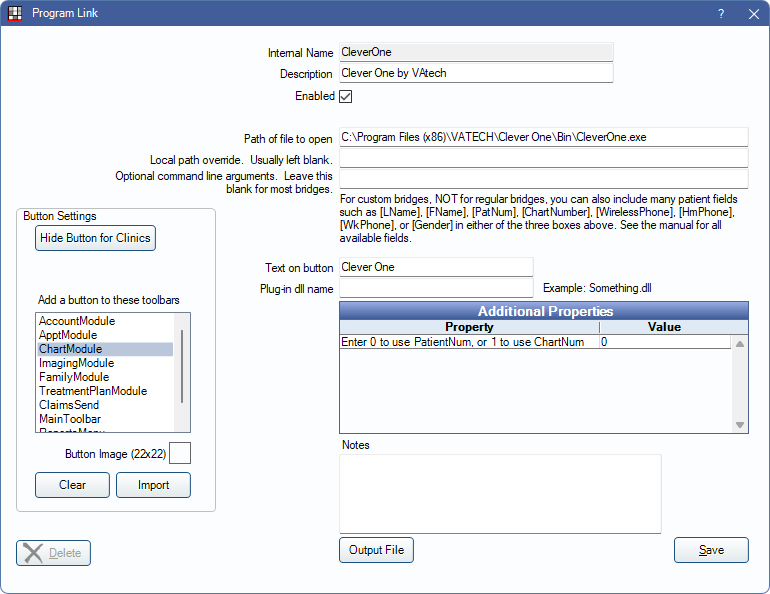The height and width of the screenshot is (594, 770).
Task: Click the toolbars list scrollbar
Action: tap(182, 365)
